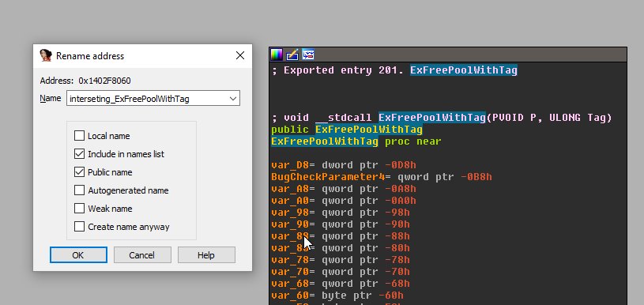
Task: Click the var_70 variable
Action: point(290,272)
